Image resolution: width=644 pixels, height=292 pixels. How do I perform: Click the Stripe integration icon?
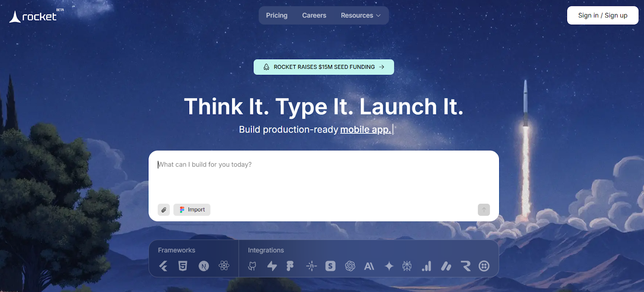(x=330, y=266)
